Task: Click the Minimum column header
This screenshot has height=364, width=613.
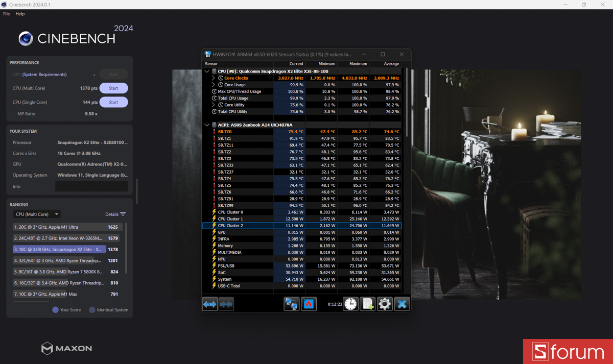Action: [x=321, y=64]
